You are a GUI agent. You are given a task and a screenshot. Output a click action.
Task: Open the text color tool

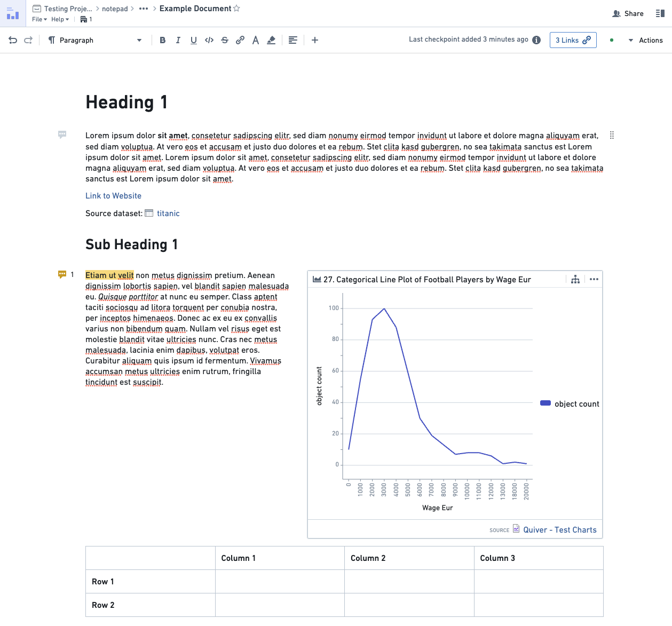click(256, 40)
